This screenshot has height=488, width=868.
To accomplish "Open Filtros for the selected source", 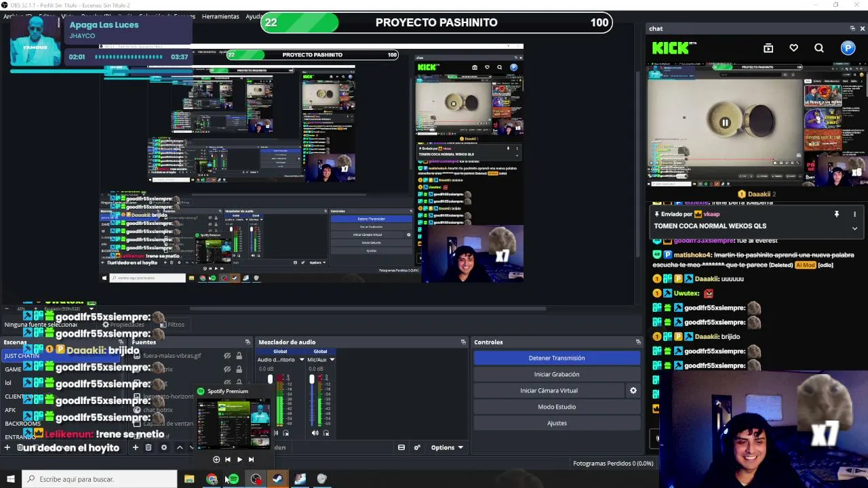I will pyautogui.click(x=172, y=325).
